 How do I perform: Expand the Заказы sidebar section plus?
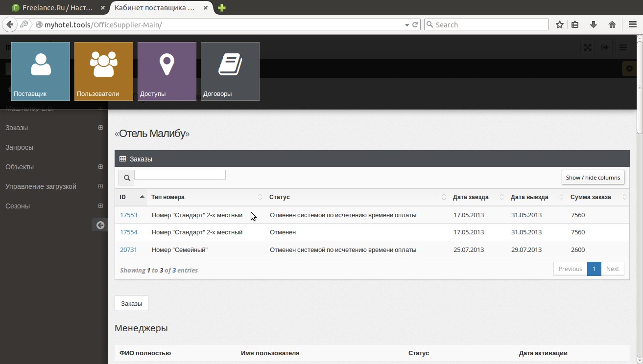[x=100, y=128]
